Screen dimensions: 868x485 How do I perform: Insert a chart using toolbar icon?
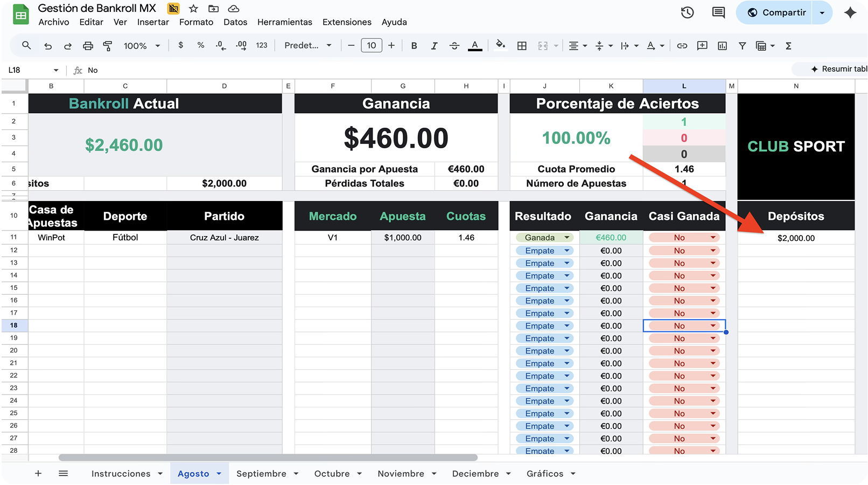[x=722, y=46]
